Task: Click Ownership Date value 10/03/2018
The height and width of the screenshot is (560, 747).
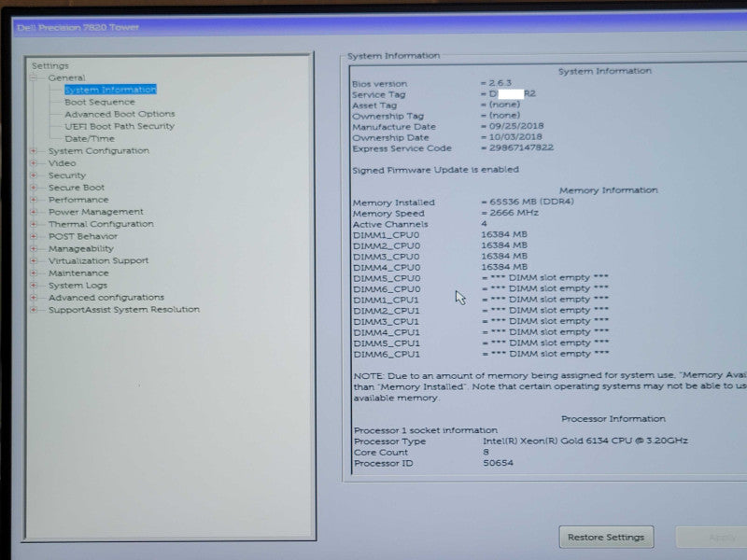Action: pos(515,137)
